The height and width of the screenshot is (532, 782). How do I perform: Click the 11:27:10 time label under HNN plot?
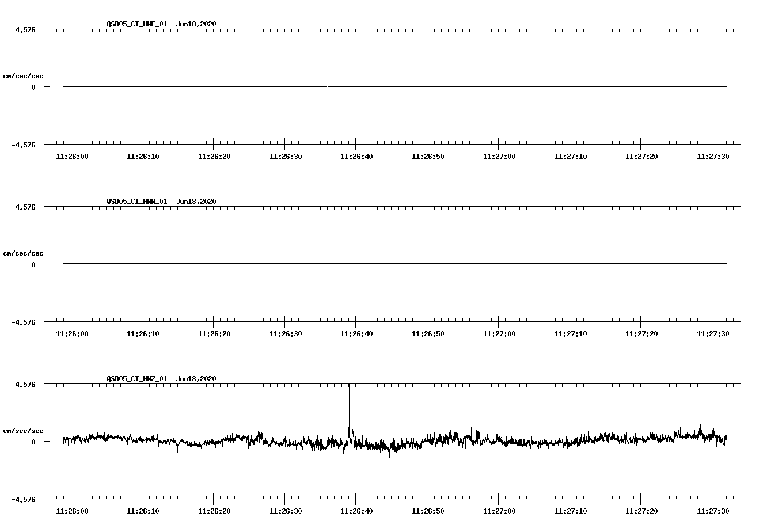571,333
